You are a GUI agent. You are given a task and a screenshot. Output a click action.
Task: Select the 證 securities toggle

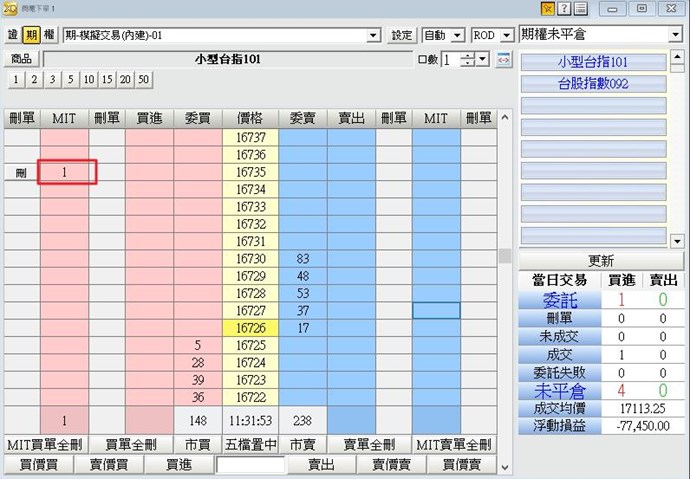pos(13,35)
